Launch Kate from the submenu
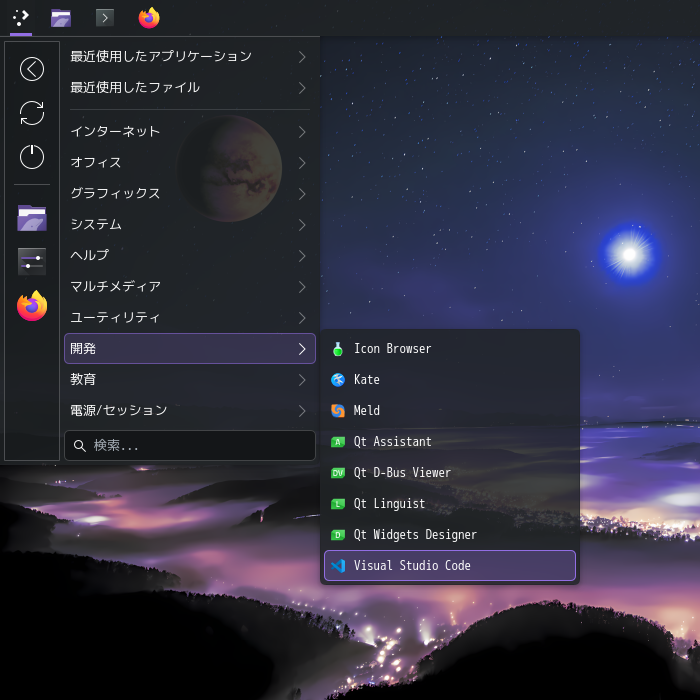Image resolution: width=700 pixels, height=700 pixels. 450,379
